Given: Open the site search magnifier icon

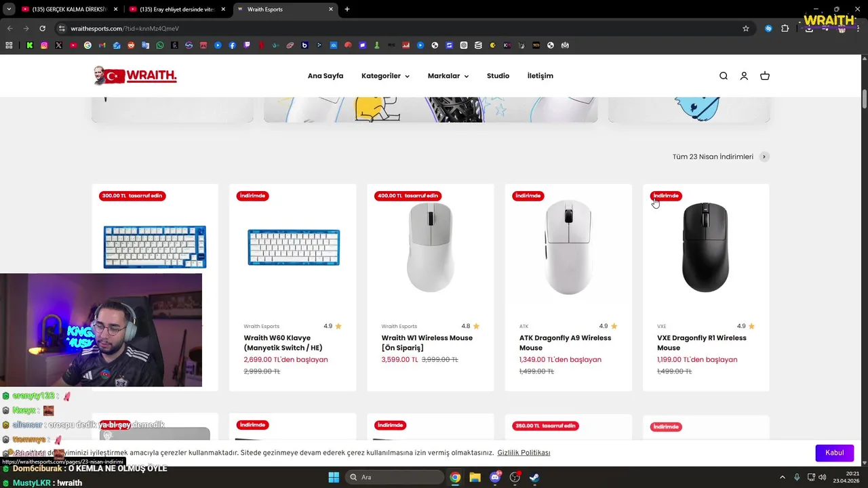Looking at the screenshot, I should [x=723, y=76].
